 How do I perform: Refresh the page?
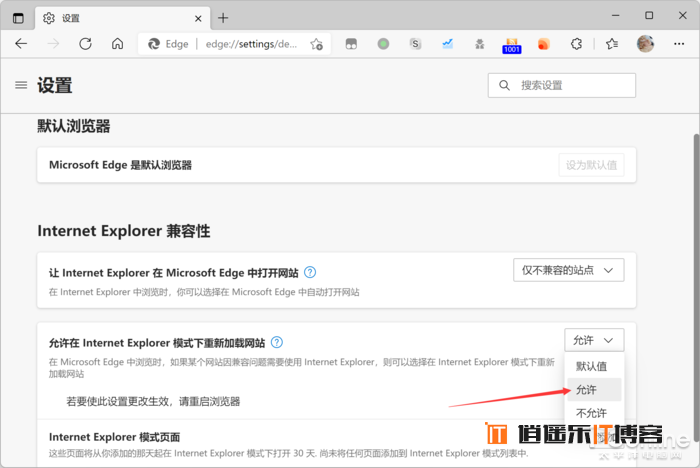[x=85, y=44]
